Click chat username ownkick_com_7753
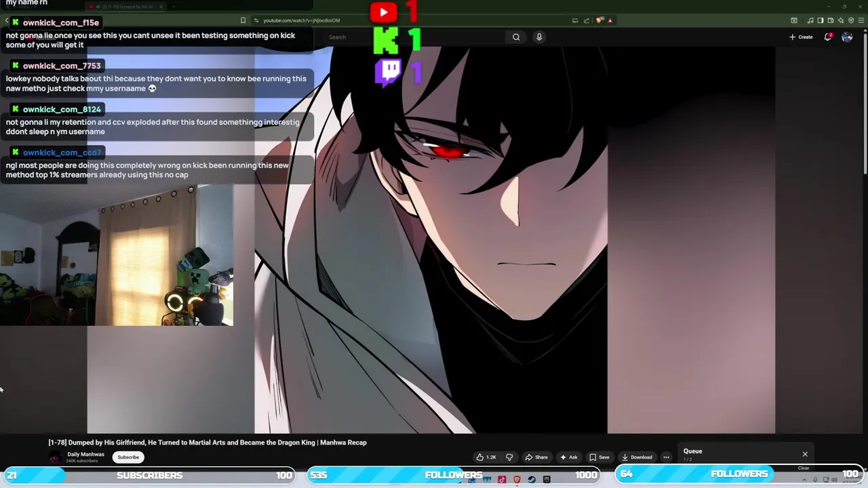This screenshot has height=488, width=868. (x=61, y=66)
